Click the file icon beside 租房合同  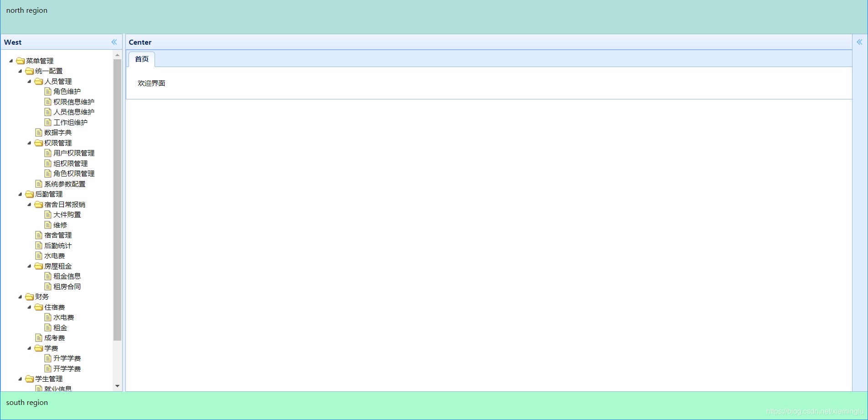47,286
